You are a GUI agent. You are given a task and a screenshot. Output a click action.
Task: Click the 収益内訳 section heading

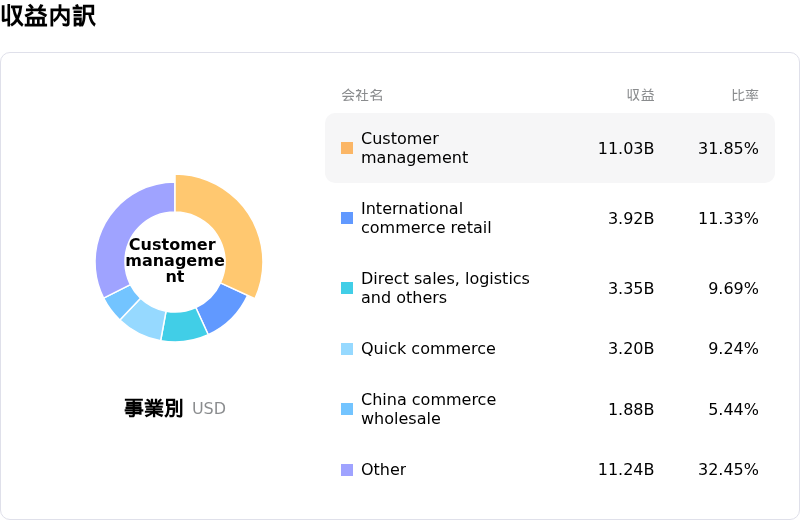point(48,16)
